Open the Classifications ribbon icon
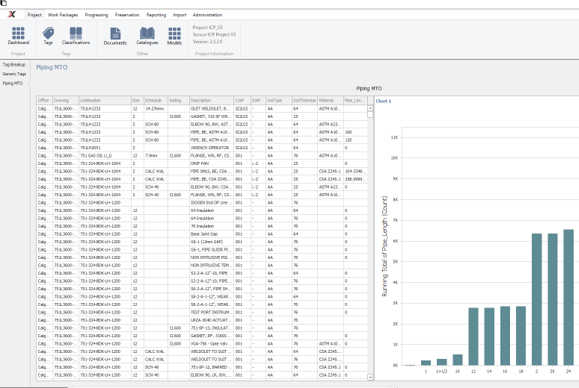This screenshot has width=579, height=388. pos(76,36)
